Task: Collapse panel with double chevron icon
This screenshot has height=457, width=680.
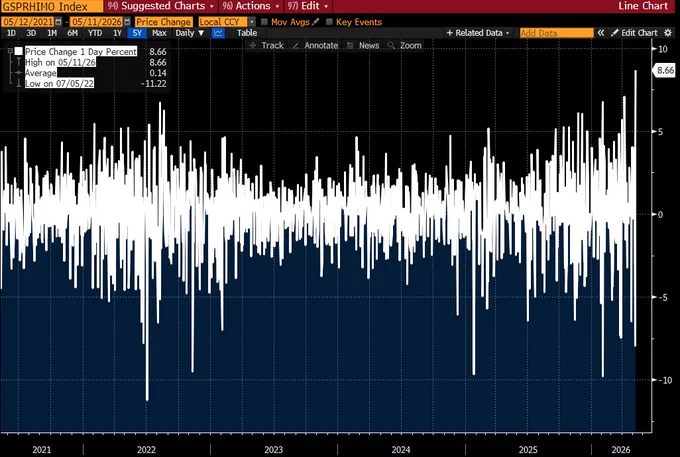Action: point(601,33)
